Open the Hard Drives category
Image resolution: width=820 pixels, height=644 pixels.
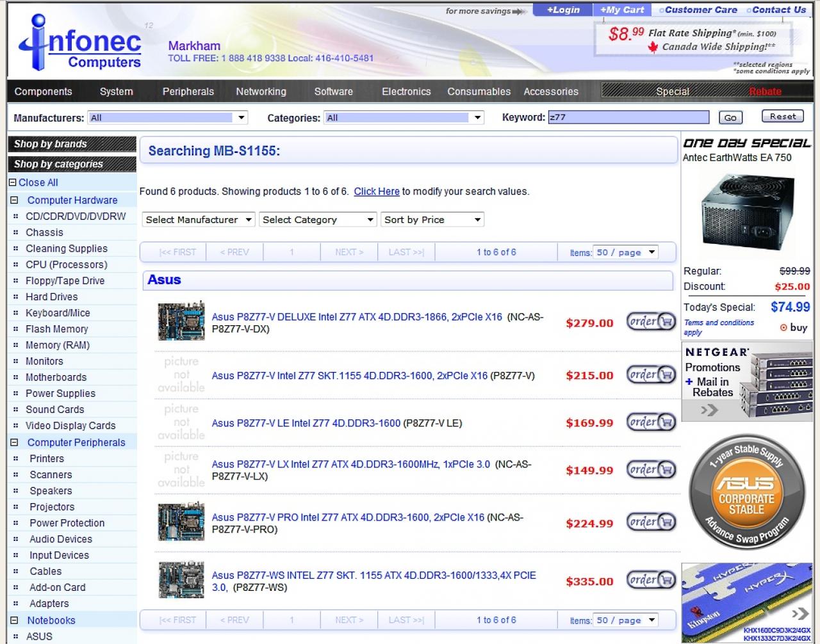[x=51, y=296]
